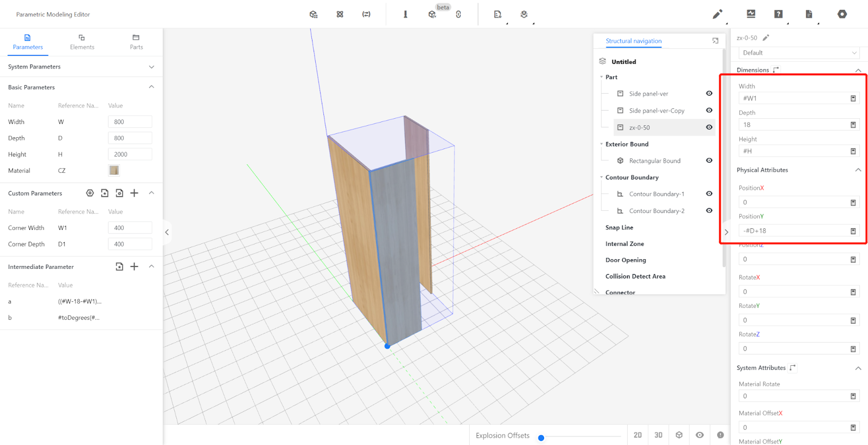The image size is (868, 445).
Task: Click the cube with fx beta icon
Action: [432, 15]
